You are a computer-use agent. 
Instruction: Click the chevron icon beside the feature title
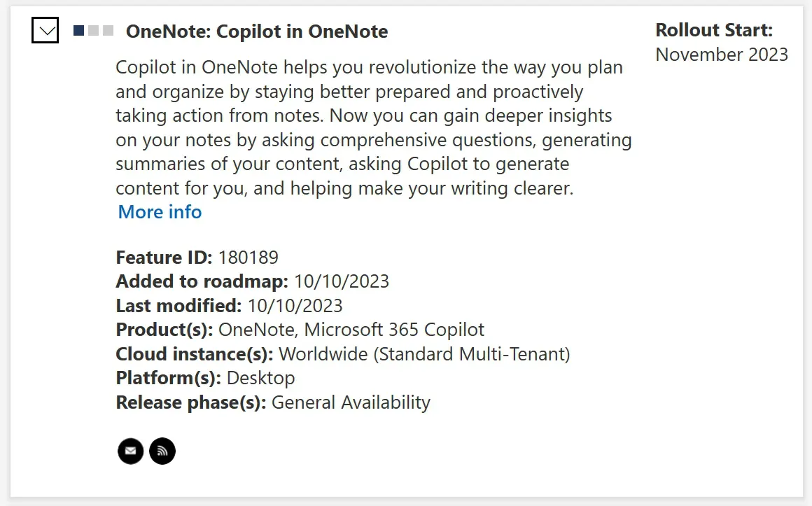tap(45, 30)
